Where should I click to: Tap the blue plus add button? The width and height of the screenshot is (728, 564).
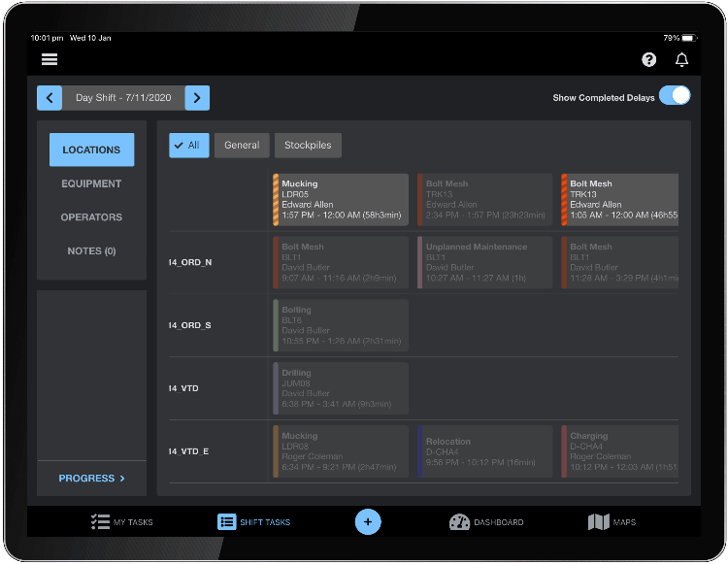click(x=368, y=521)
